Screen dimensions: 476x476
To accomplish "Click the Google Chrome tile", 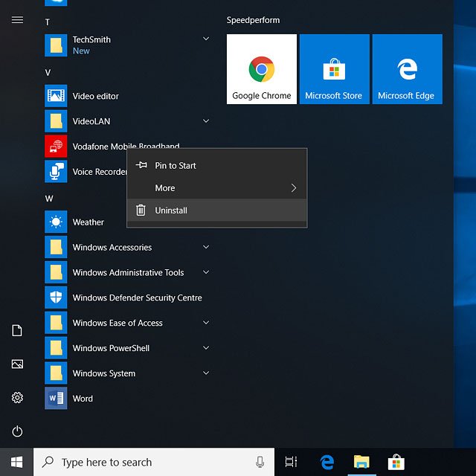I will (262, 69).
